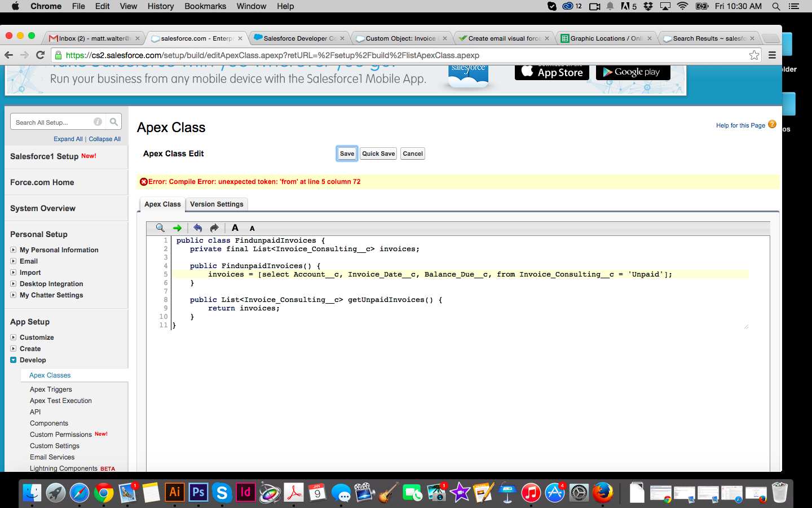Open Photoshop from the Dock
812x508 pixels.
click(x=198, y=493)
